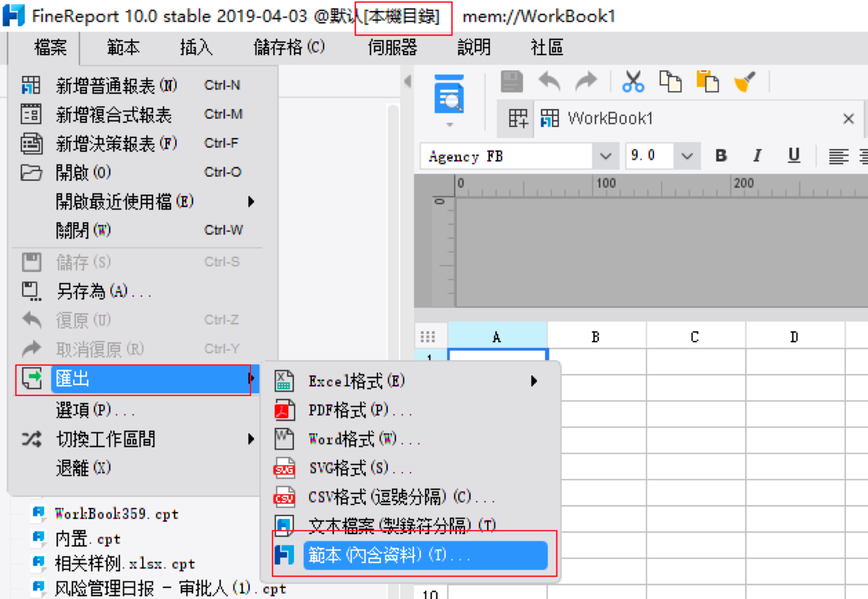The width and height of the screenshot is (868, 599).
Task: Open the 說明 menu
Action: (x=473, y=47)
